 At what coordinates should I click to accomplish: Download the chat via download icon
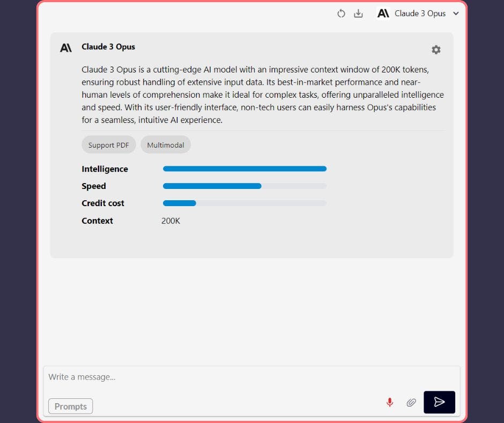358,13
